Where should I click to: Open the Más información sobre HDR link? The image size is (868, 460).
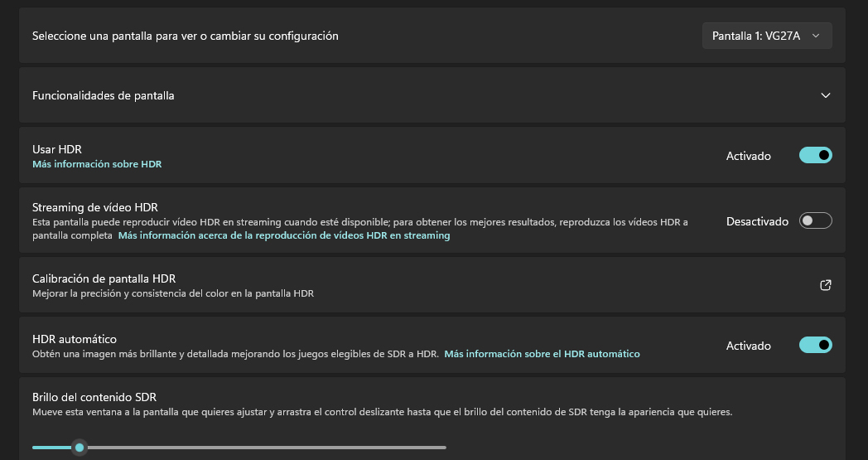pyautogui.click(x=97, y=164)
